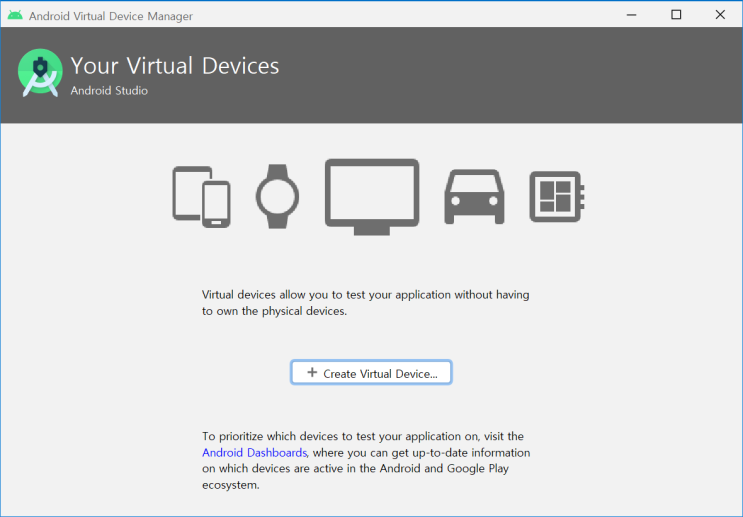Click the plus sign on the Create button

pos(312,372)
